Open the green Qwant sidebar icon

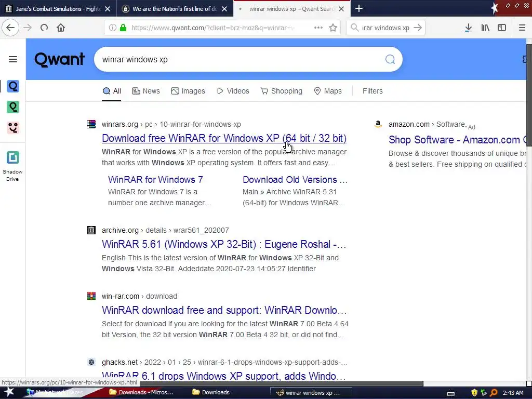point(13,107)
